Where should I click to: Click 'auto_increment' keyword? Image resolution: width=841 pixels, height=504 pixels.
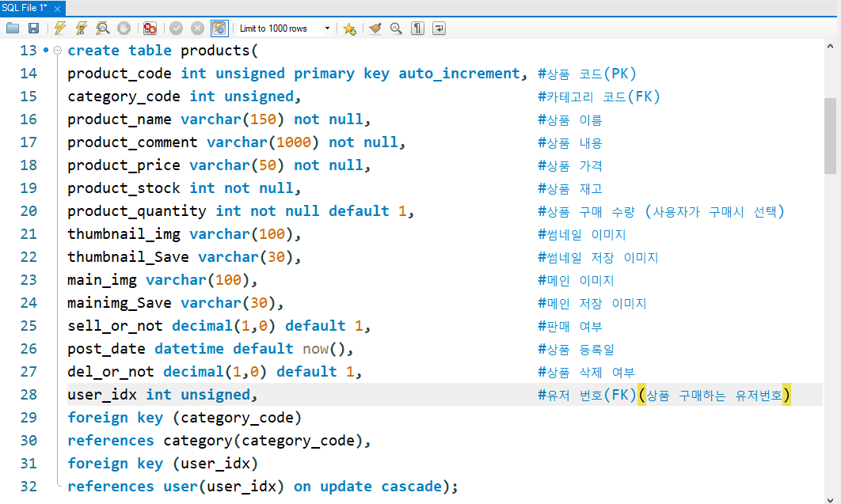coord(459,74)
